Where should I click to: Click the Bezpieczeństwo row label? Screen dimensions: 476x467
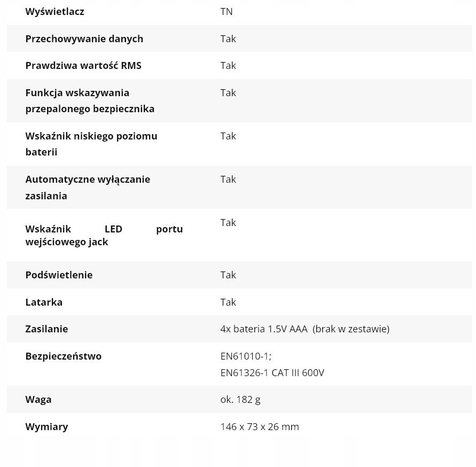pos(63,356)
